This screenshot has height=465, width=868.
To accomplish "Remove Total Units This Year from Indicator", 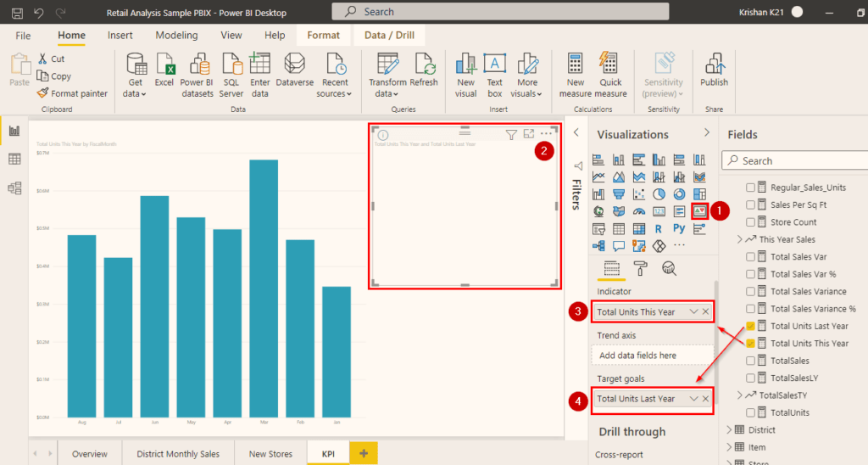I will coord(706,311).
